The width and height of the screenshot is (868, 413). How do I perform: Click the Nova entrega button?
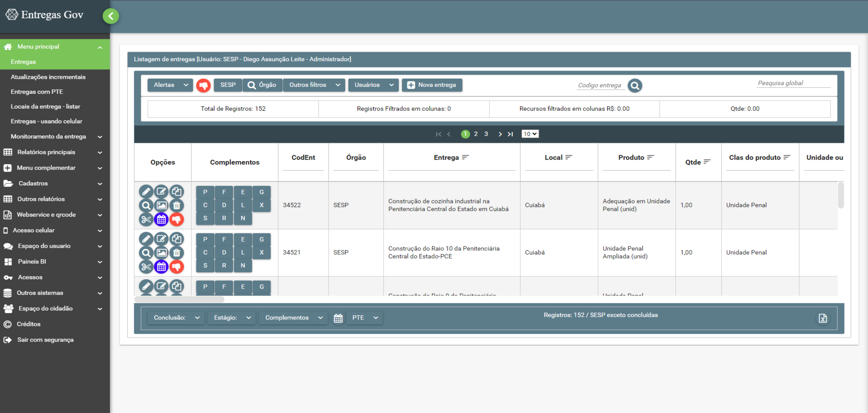tap(432, 85)
